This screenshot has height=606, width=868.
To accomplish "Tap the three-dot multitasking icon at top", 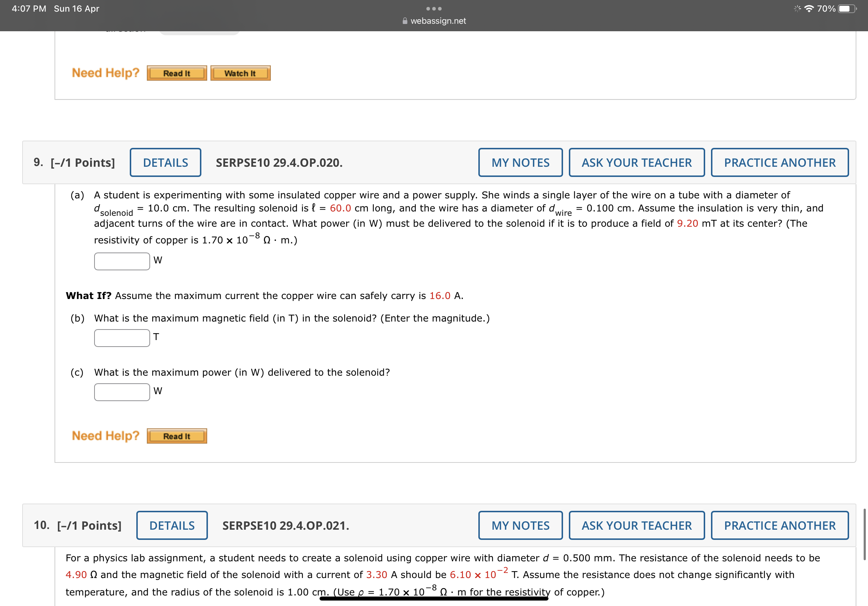I will click(x=434, y=8).
